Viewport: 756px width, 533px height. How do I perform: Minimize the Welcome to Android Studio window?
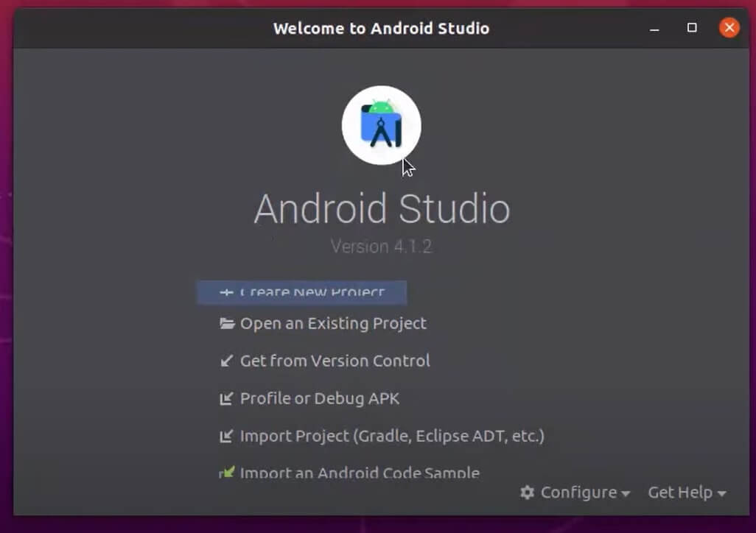pos(655,28)
